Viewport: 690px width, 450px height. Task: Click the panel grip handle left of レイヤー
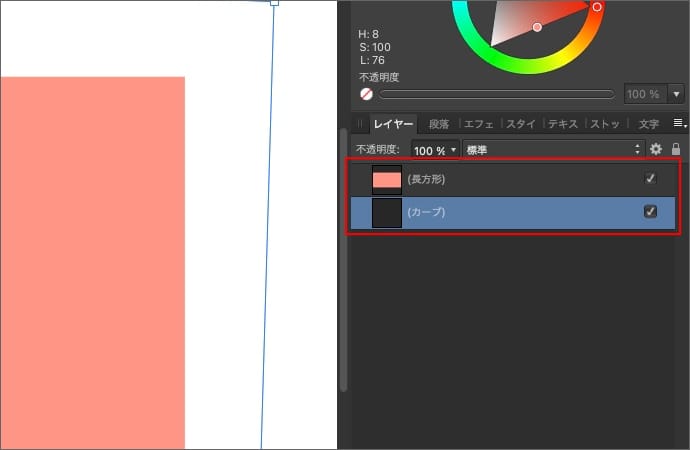pyautogui.click(x=360, y=124)
